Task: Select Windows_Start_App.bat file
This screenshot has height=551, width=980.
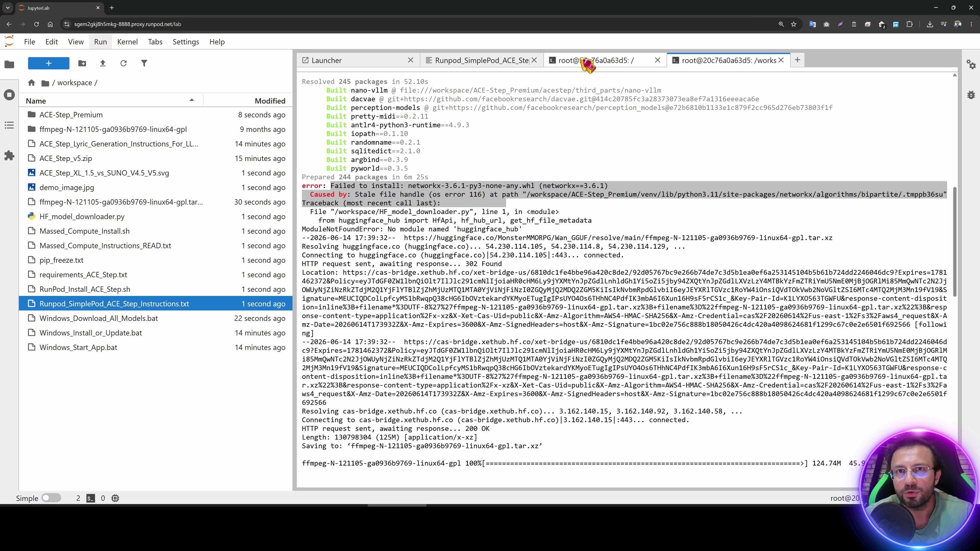Action: point(156,347)
